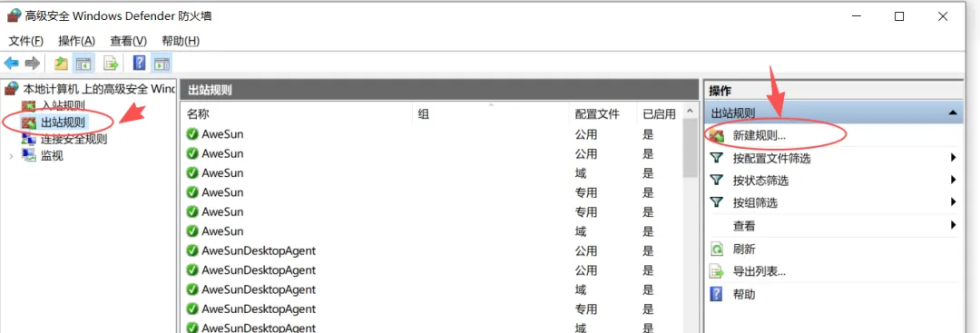Click the up-one-level folder toolbar icon
980x333 pixels.
click(61, 64)
